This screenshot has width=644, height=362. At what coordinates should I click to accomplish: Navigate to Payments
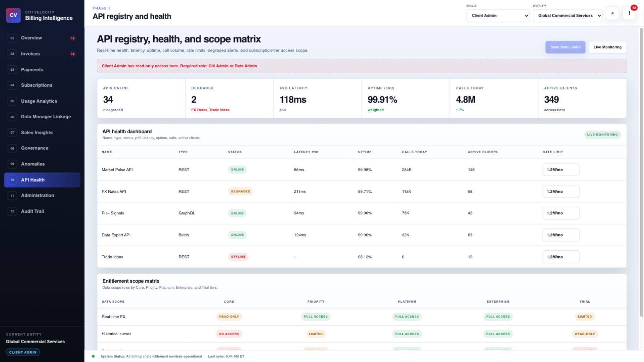coord(42,70)
